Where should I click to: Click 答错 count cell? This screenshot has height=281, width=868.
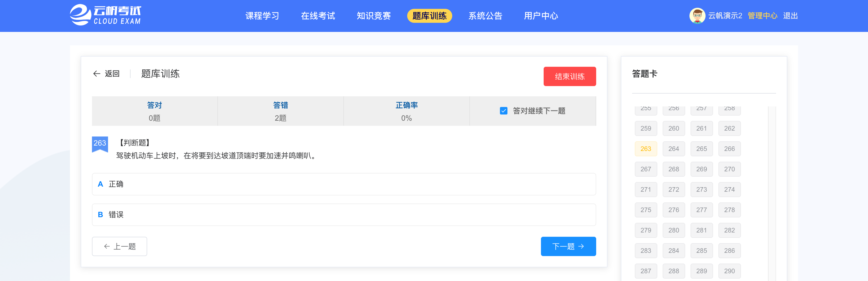[x=280, y=111]
